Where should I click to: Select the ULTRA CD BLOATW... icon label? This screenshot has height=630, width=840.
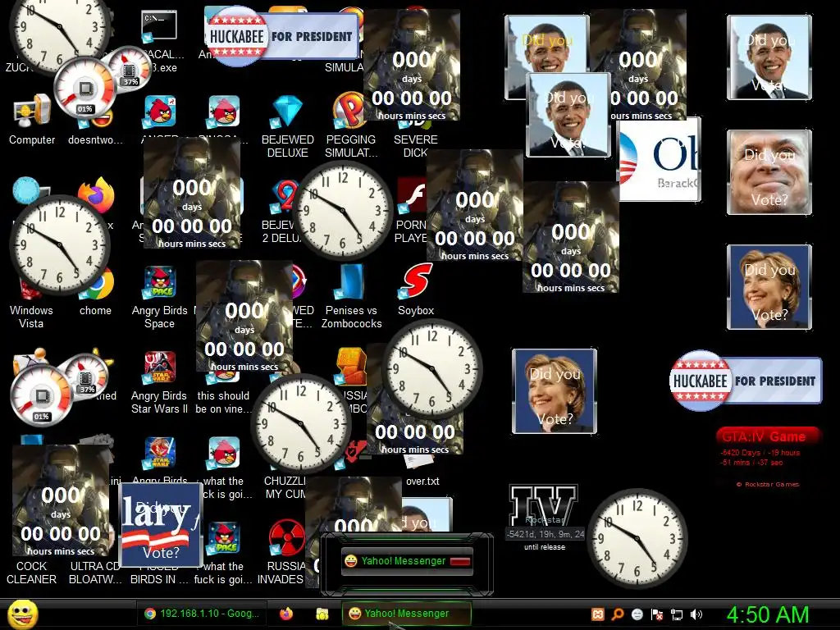95,573
